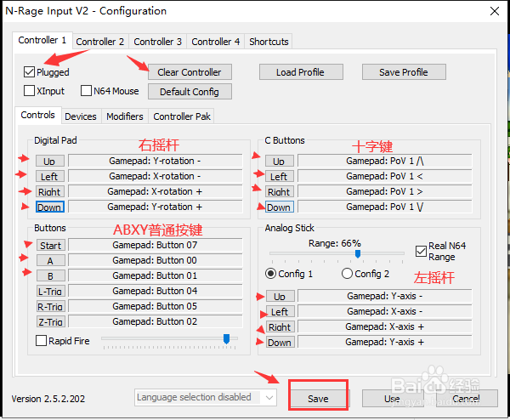The width and height of the screenshot is (510, 420).
Task: Click the Default Config button
Action: (190, 92)
